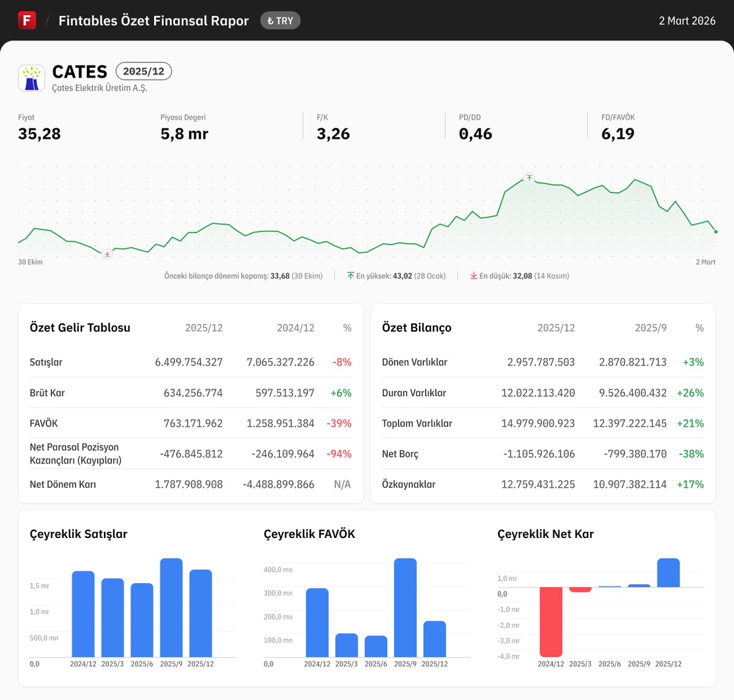Image resolution: width=734 pixels, height=700 pixels.
Task: Click the 2024/12 column header in Gelir Tablosu
Action: (296, 328)
